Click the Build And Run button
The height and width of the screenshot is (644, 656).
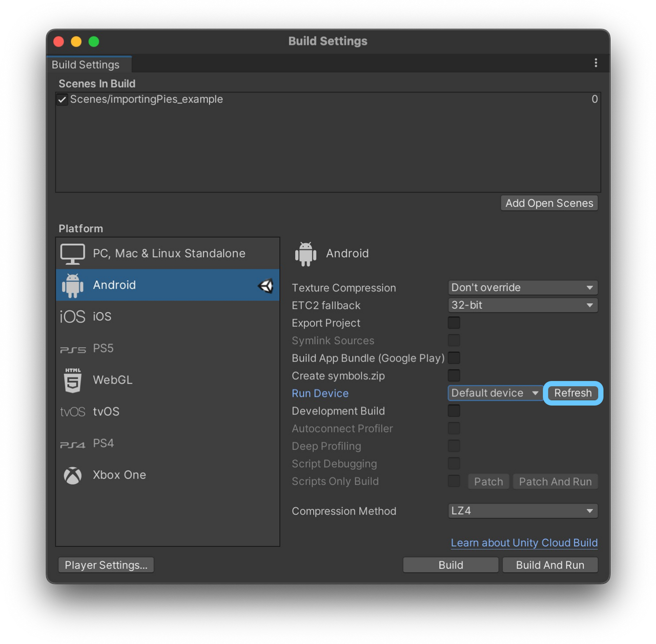550,565
